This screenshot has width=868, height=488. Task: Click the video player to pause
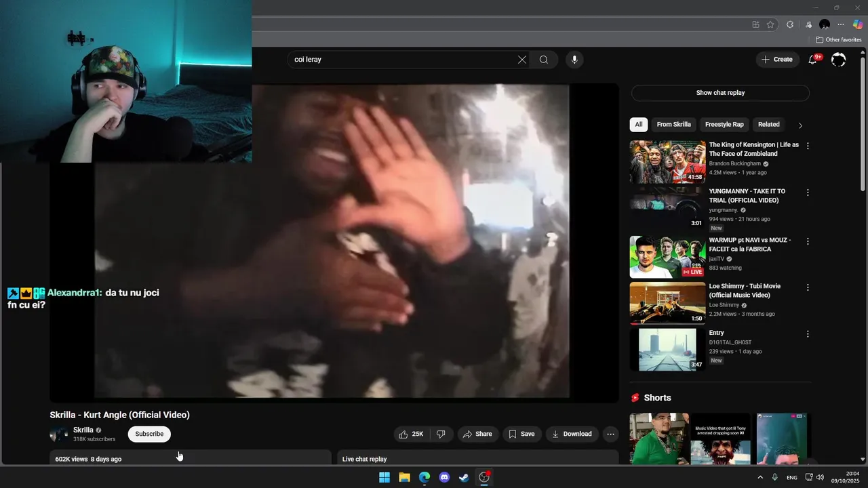334,242
